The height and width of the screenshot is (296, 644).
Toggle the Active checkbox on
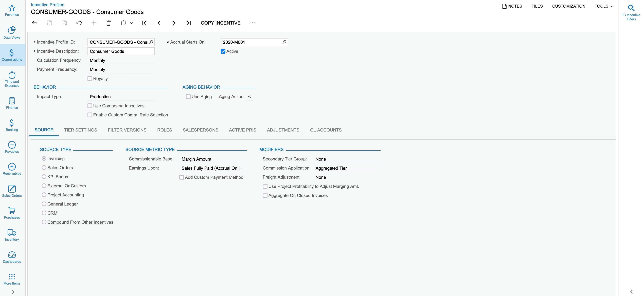coord(223,51)
